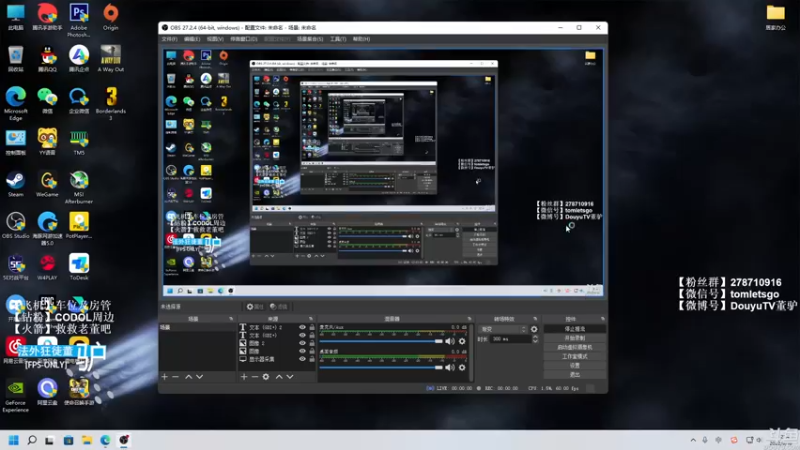This screenshot has width=800, height=450.
Task: Open the 工具(T) menu
Action: pyautogui.click(x=338, y=39)
